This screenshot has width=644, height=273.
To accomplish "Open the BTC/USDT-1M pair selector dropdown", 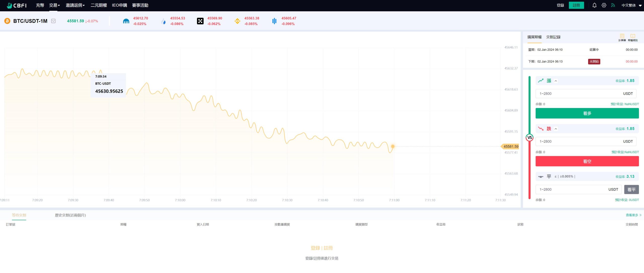I will coord(53,21).
